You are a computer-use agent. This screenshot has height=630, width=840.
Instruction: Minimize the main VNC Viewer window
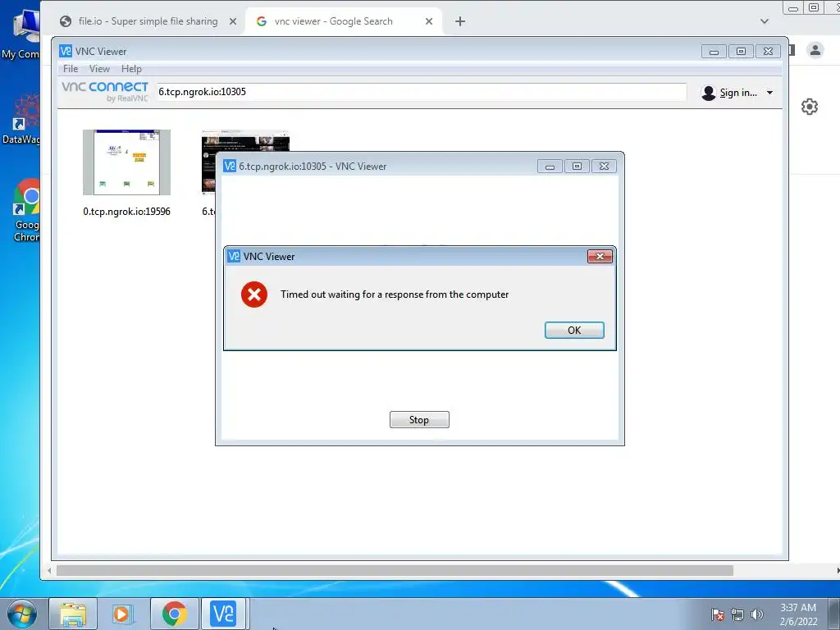(x=714, y=52)
